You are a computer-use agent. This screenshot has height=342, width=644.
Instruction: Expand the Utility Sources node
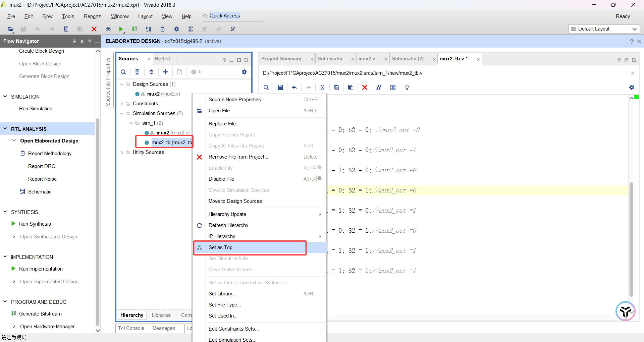coord(122,152)
